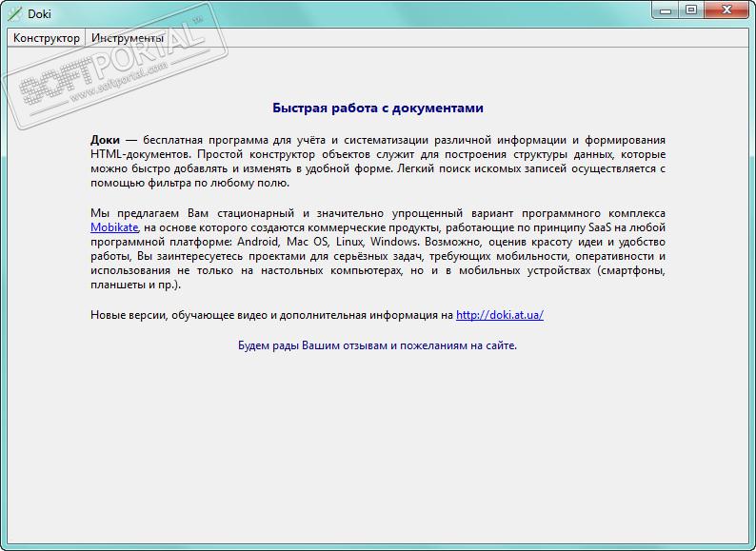Click the Doki app icon in title bar

coord(14,13)
